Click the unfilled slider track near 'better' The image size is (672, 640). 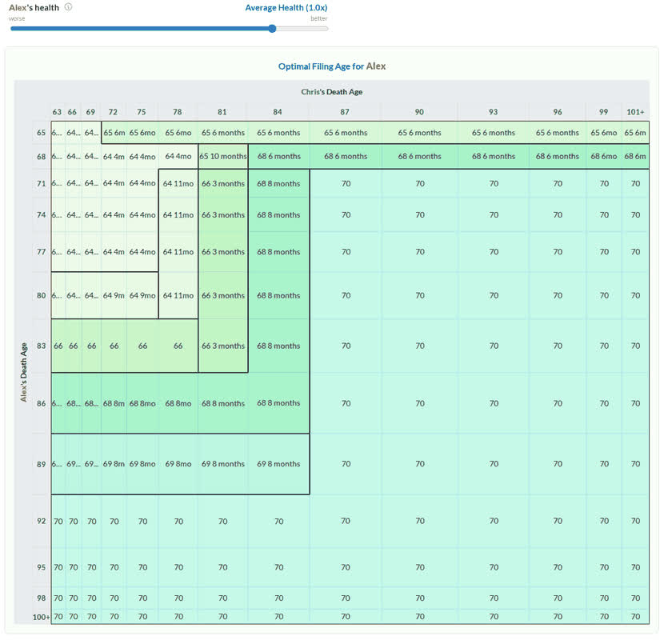click(x=302, y=29)
